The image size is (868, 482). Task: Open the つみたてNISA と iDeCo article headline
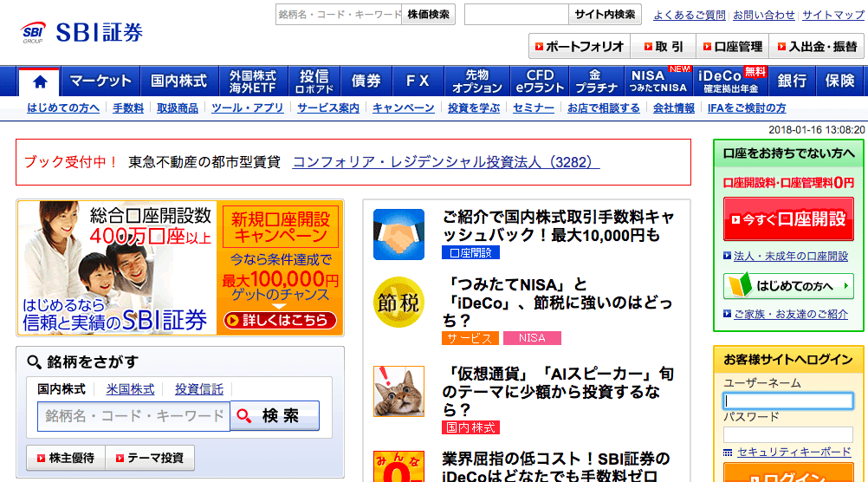point(558,303)
